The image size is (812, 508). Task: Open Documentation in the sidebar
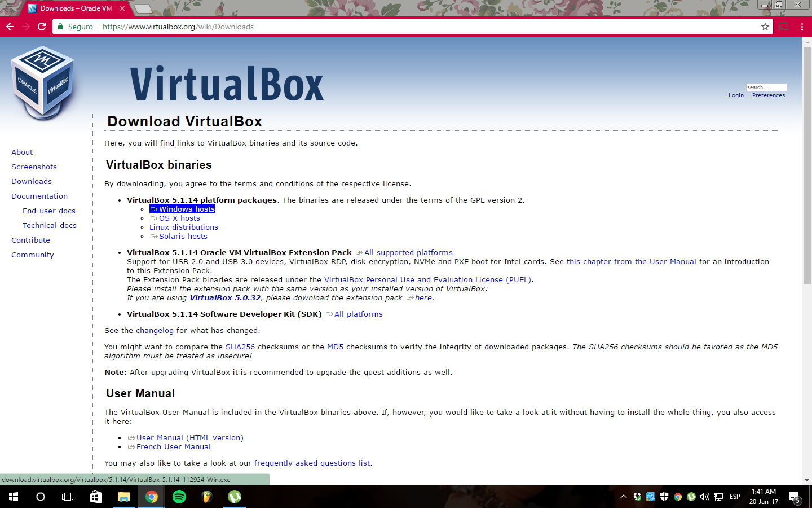pos(39,196)
